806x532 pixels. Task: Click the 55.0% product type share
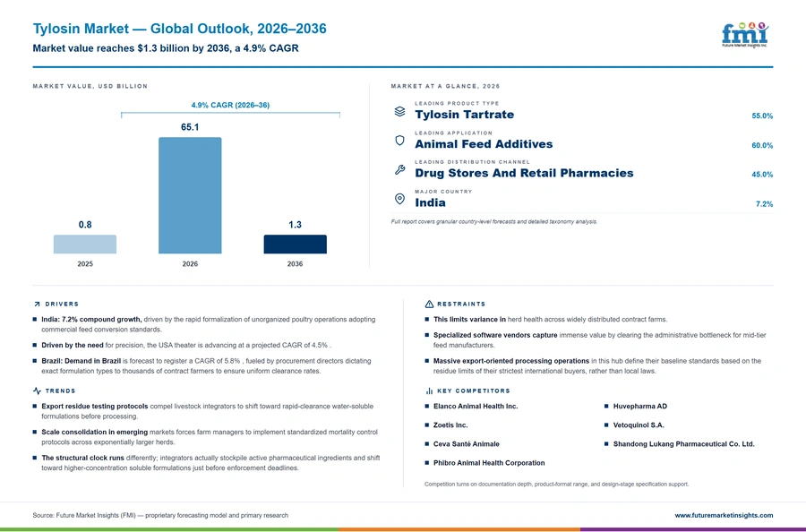[x=762, y=116]
